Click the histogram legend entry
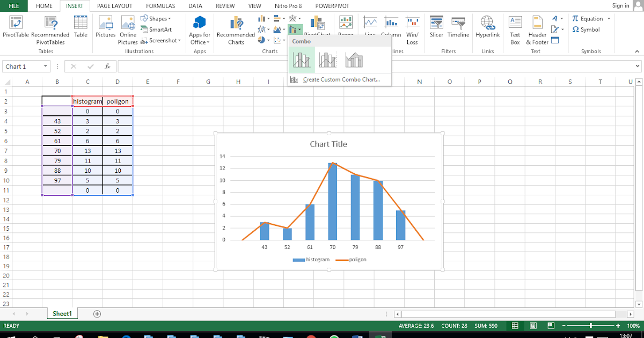Image resolution: width=644 pixels, height=338 pixels. click(311, 259)
